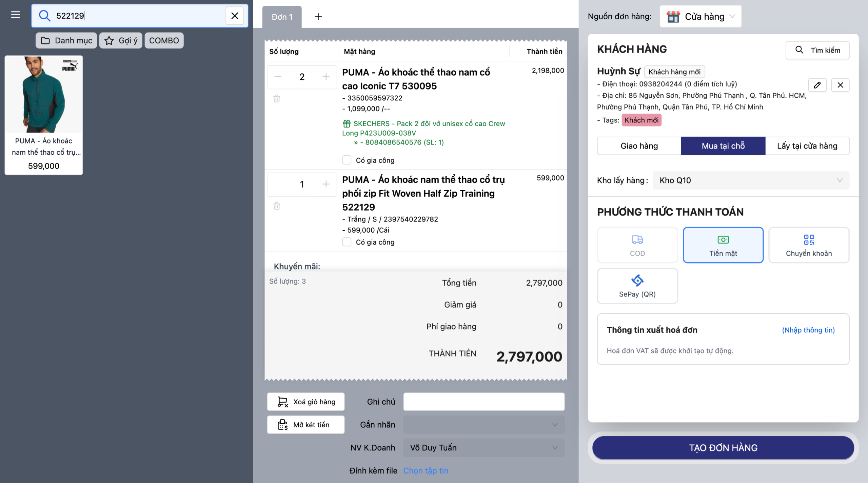Open the NV K.Doanh salesperson dropdown
The width and height of the screenshot is (868, 483).
tap(484, 448)
